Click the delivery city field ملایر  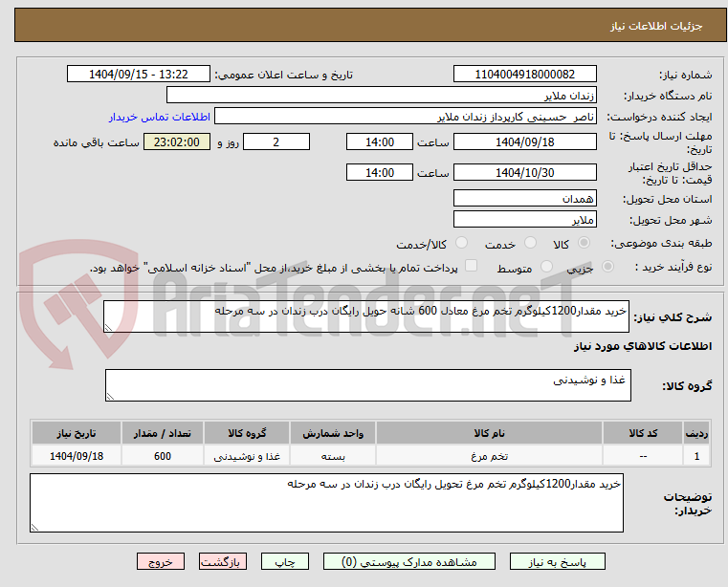pos(524,220)
